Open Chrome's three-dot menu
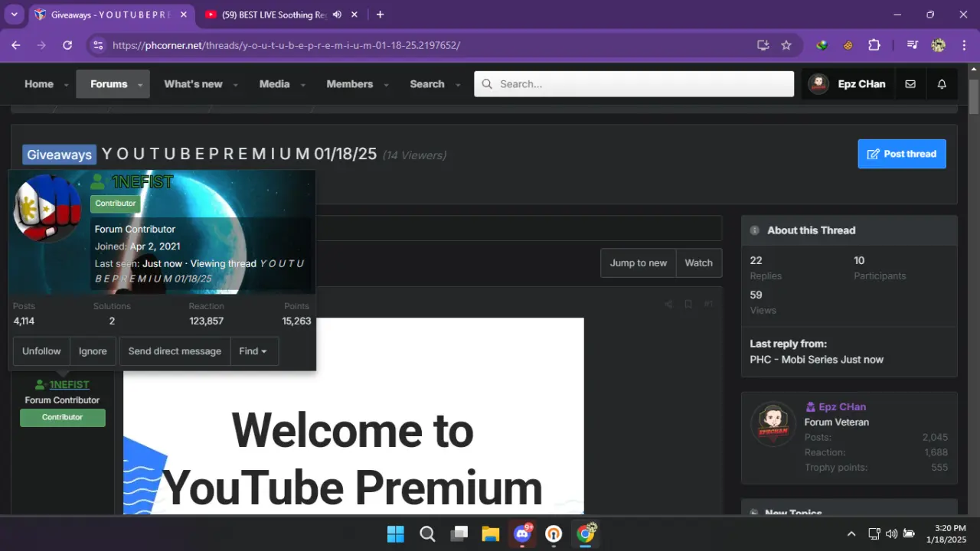 coord(963,45)
